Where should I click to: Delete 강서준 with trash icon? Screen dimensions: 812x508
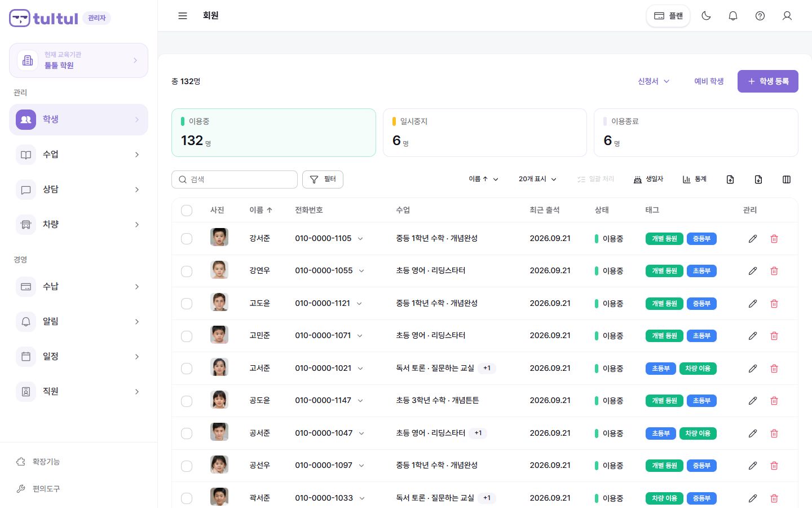click(x=774, y=239)
